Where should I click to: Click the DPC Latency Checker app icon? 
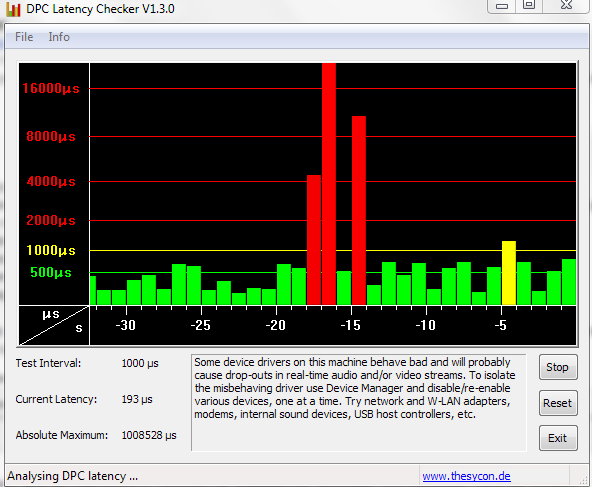13,9
